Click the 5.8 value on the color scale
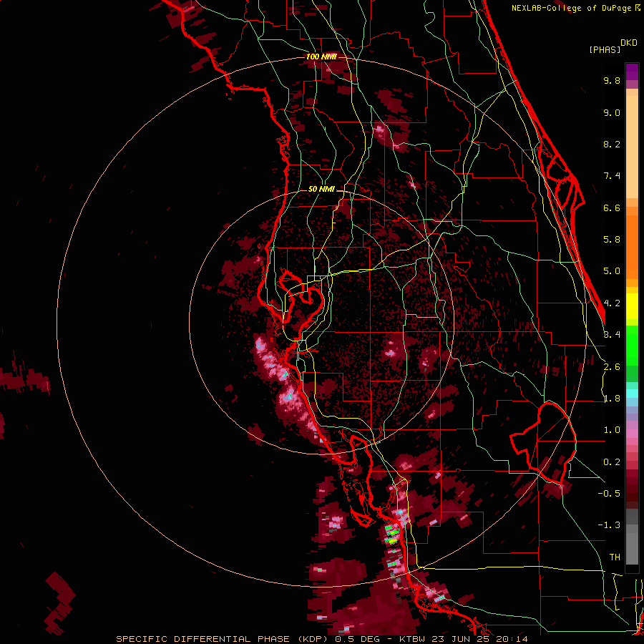644x644 pixels. [x=612, y=240]
